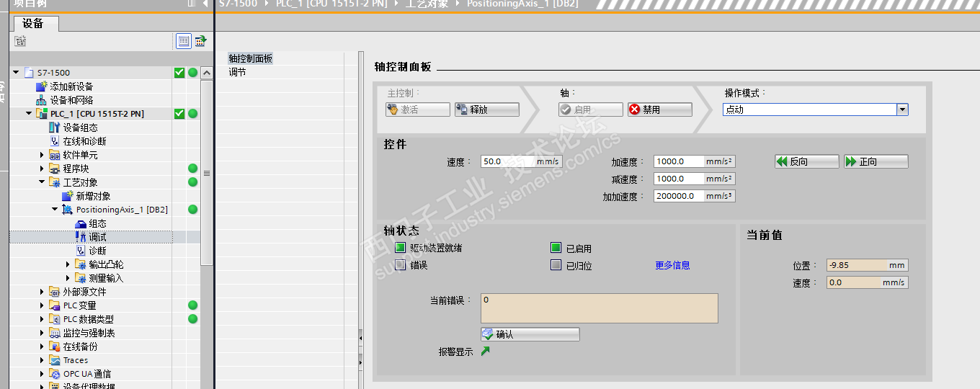The image size is (980, 389).
Task: Expand the 输出凸轮 node
Action: click(68, 264)
